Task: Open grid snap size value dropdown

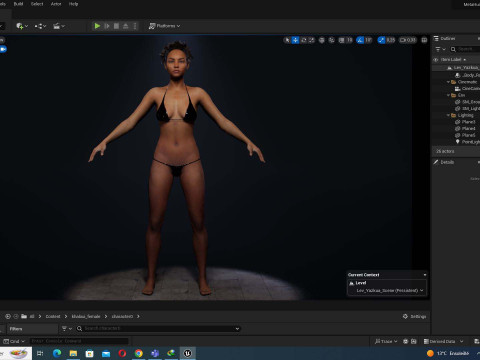Action: coord(349,40)
